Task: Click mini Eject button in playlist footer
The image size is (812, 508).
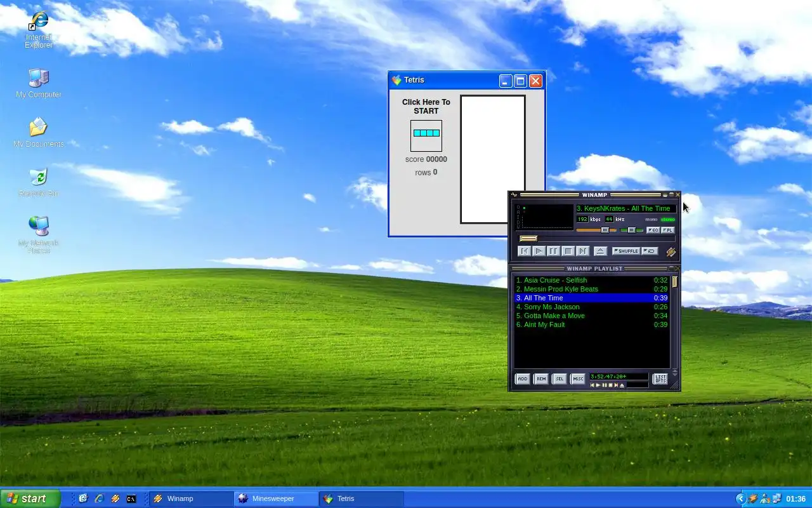Action: coord(622,385)
